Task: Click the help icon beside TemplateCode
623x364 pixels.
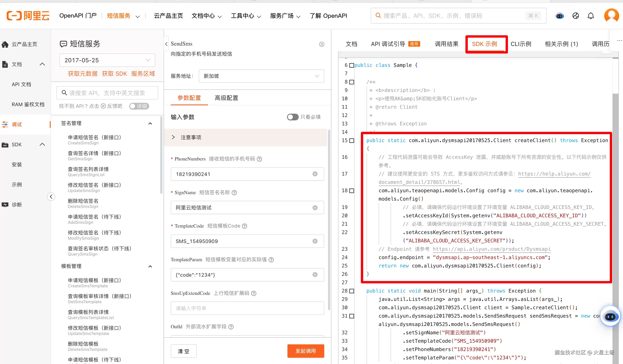Action: click(245, 226)
